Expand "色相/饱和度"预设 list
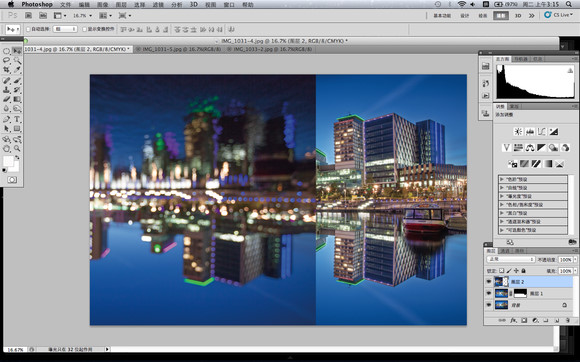The image size is (580, 362). [x=502, y=204]
